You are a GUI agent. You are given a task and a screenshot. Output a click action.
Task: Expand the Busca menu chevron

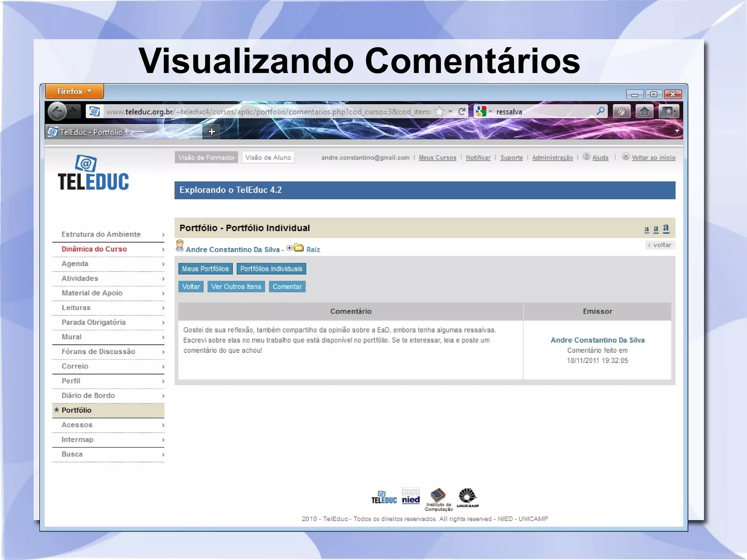(x=163, y=455)
